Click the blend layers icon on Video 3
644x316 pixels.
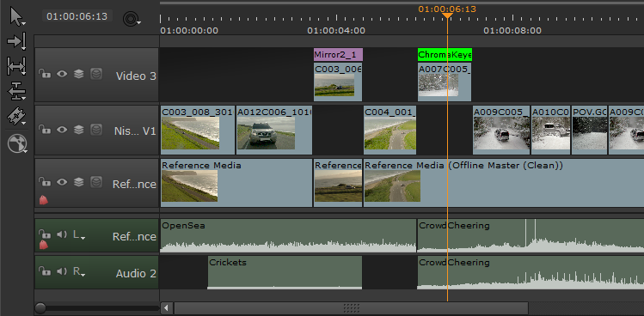coord(78,74)
